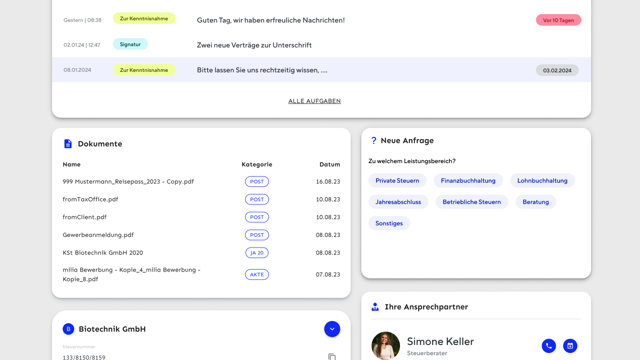This screenshot has height=360, width=640.
Task: Click the date 16.08.23
Action: pyautogui.click(x=328, y=182)
